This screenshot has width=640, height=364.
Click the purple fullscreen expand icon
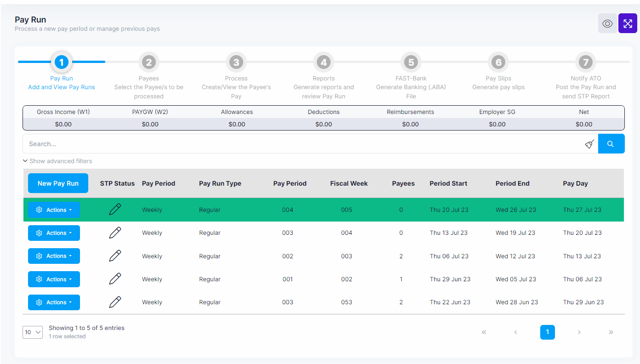coord(628,23)
